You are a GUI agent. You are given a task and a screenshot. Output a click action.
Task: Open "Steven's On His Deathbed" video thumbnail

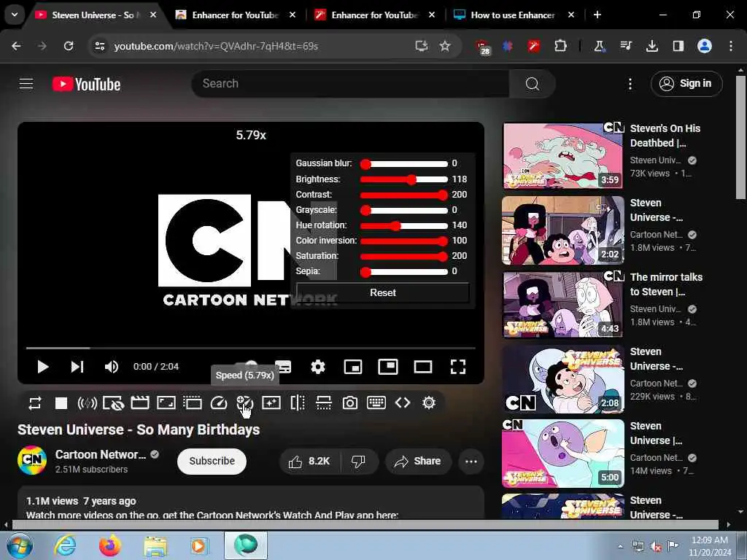pyautogui.click(x=562, y=156)
